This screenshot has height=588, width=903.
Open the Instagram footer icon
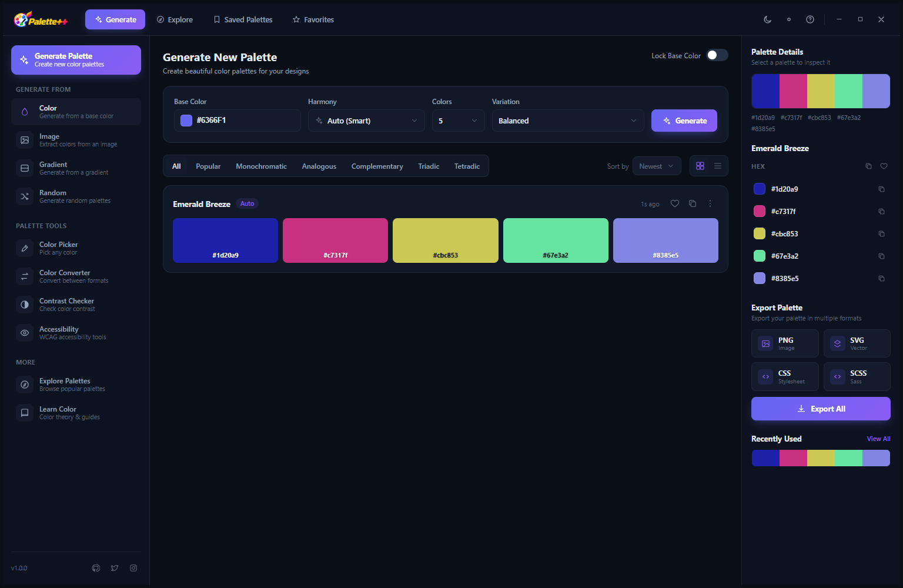[x=133, y=568]
